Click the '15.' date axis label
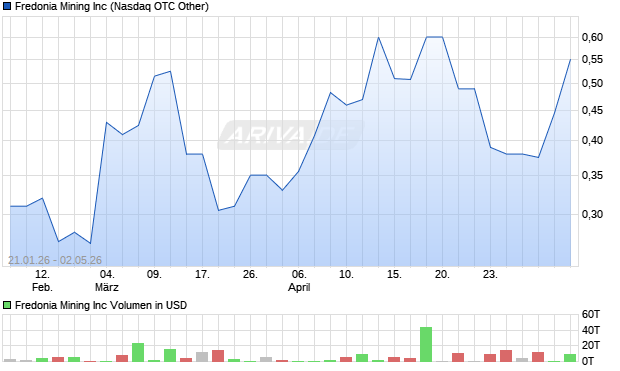This screenshot has width=620, height=371. 394,274
